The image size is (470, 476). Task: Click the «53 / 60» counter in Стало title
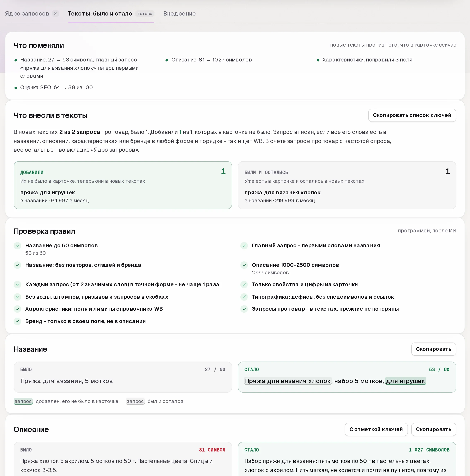[439, 369]
